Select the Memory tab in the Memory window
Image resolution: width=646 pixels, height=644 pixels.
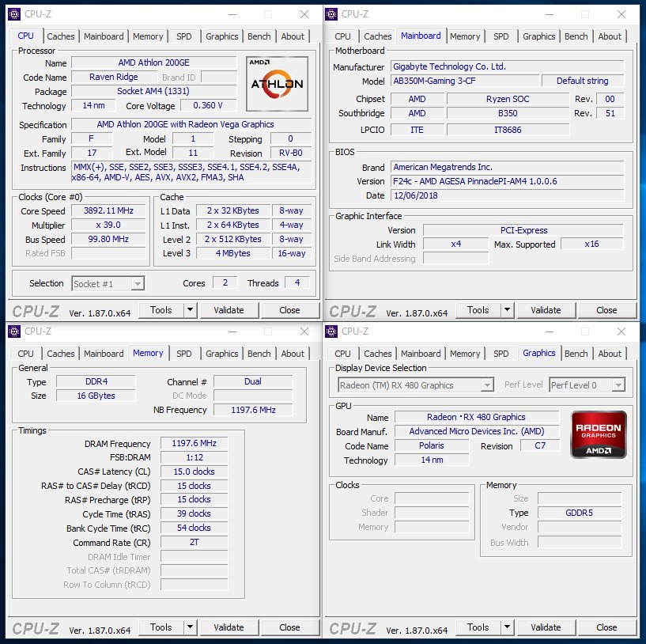pyautogui.click(x=148, y=353)
